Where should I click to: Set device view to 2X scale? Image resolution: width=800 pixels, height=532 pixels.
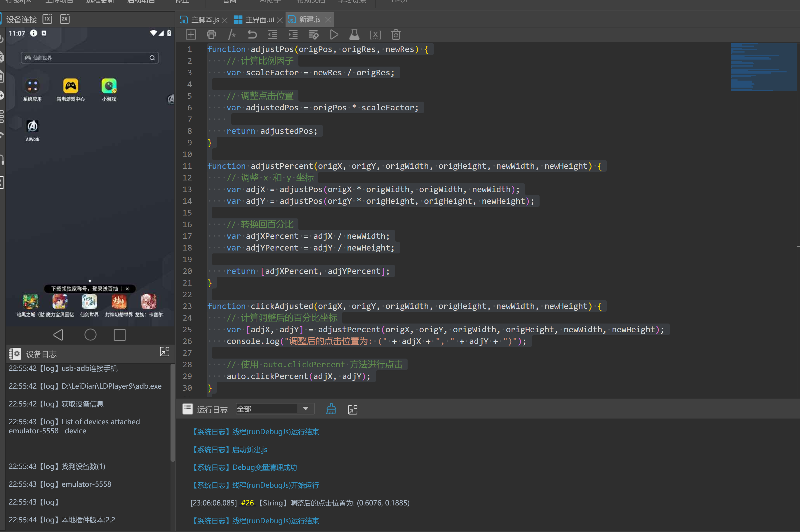click(65, 19)
